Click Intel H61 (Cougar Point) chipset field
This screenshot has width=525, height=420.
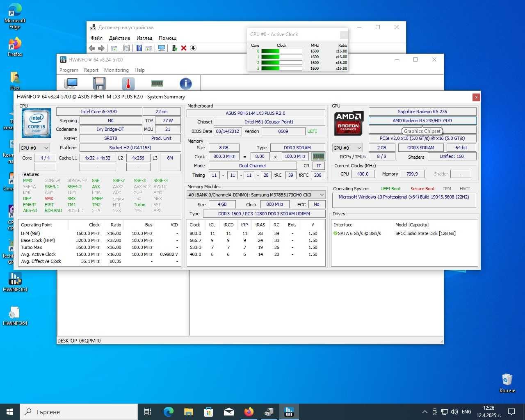(x=269, y=122)
